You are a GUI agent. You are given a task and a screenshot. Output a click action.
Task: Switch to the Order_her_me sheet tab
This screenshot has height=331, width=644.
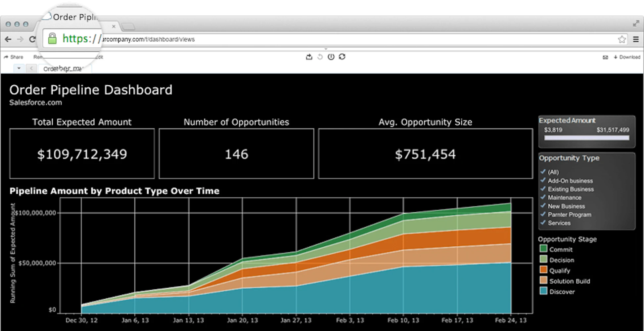(65, 69)
